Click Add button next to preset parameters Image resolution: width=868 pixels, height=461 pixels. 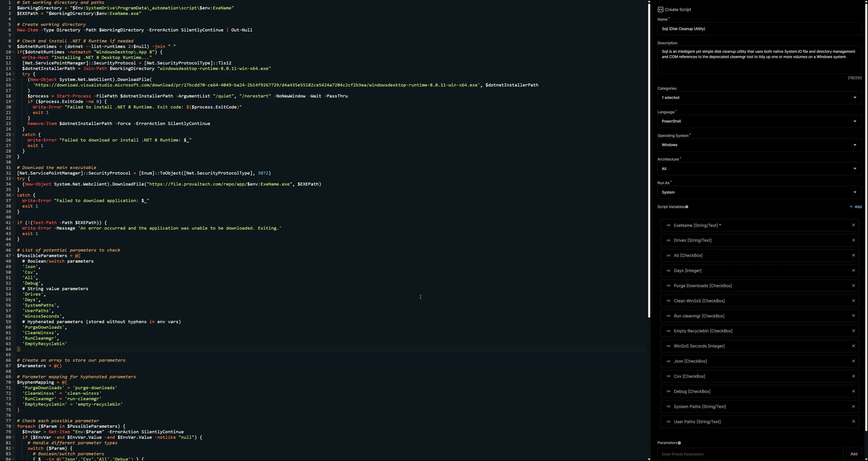click(854, 454)
